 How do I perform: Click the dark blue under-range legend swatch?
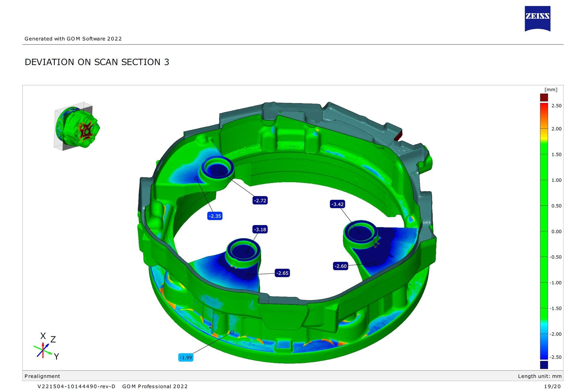click(x=544, y=365)
